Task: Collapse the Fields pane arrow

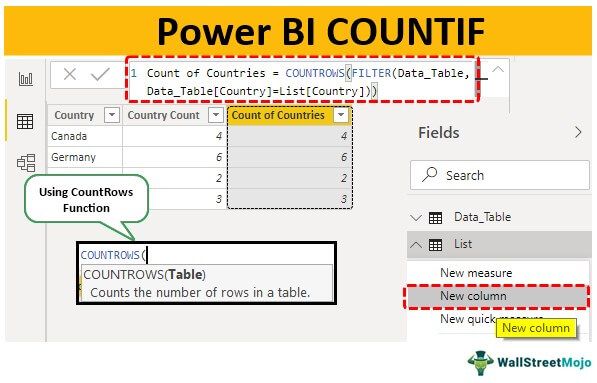Action: (578, 132)
